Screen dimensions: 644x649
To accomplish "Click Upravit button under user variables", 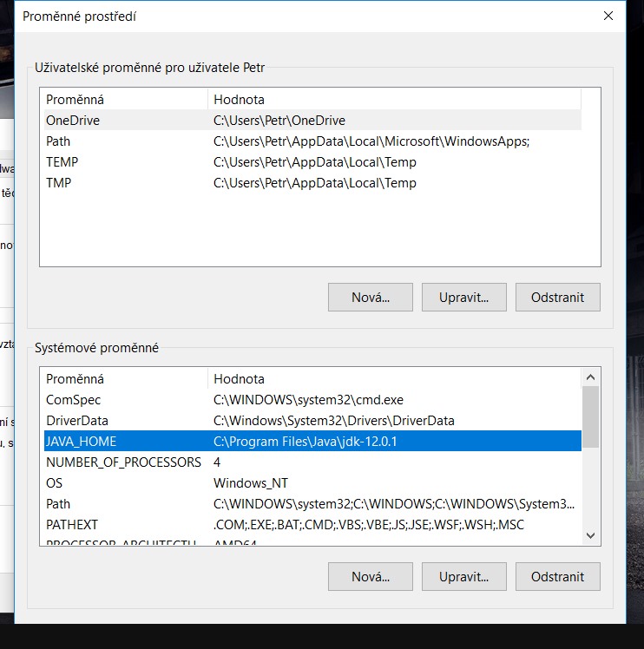I will pyautogui.click(x=463, y=297).
